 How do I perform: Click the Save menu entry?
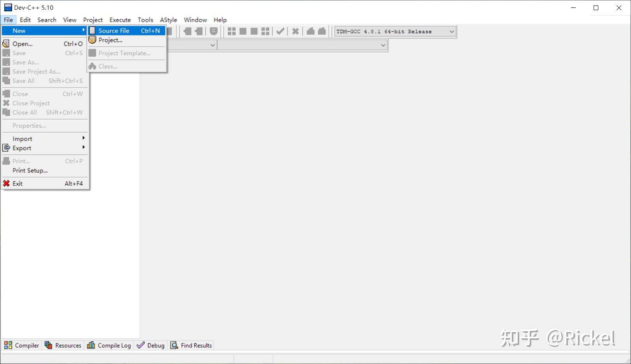(45, 53)
